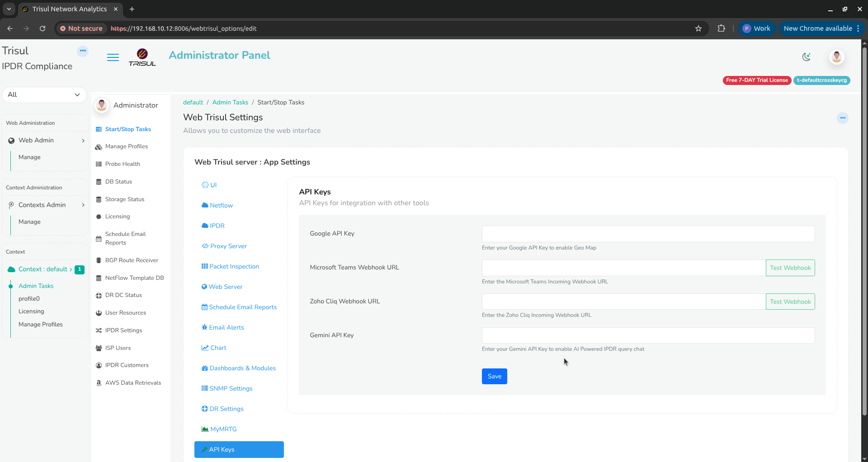Screen dimensions: 868x462
Task: Click the Gemini API Key field
Action: coord(648,335)
